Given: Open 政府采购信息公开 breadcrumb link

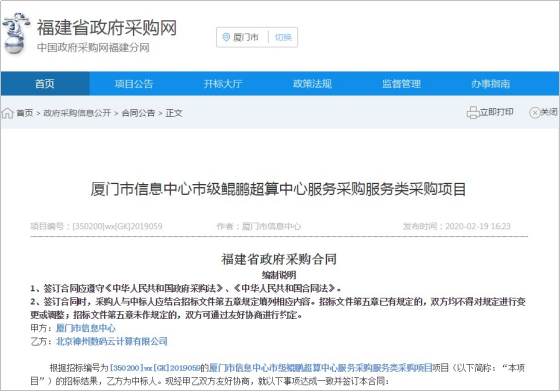Looking at the screenshot, I should coord(77,113).
